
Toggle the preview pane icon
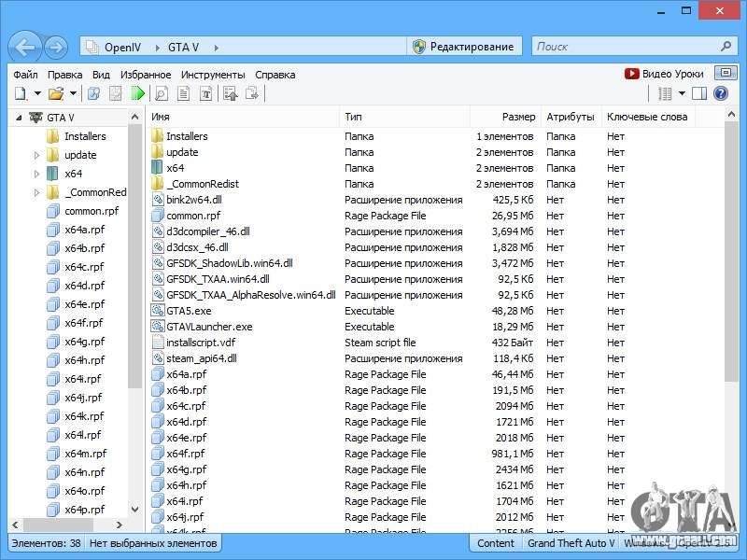[698, 93]
